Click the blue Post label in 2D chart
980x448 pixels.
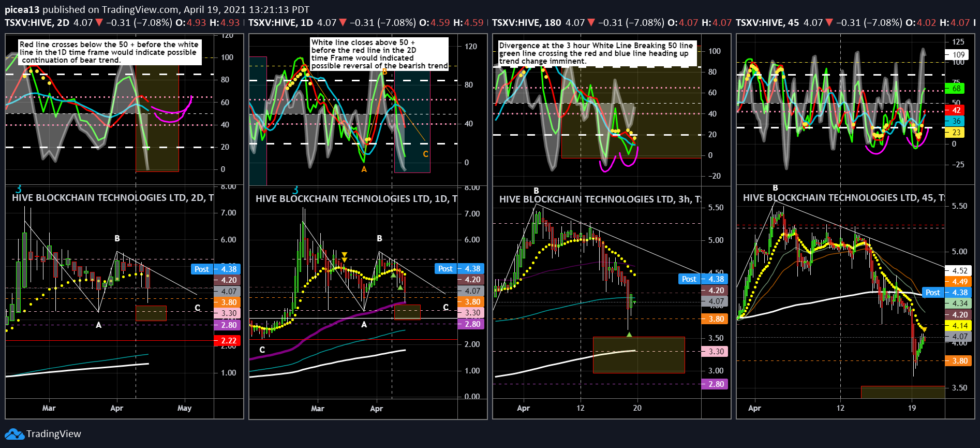click(x=202, y=269)
